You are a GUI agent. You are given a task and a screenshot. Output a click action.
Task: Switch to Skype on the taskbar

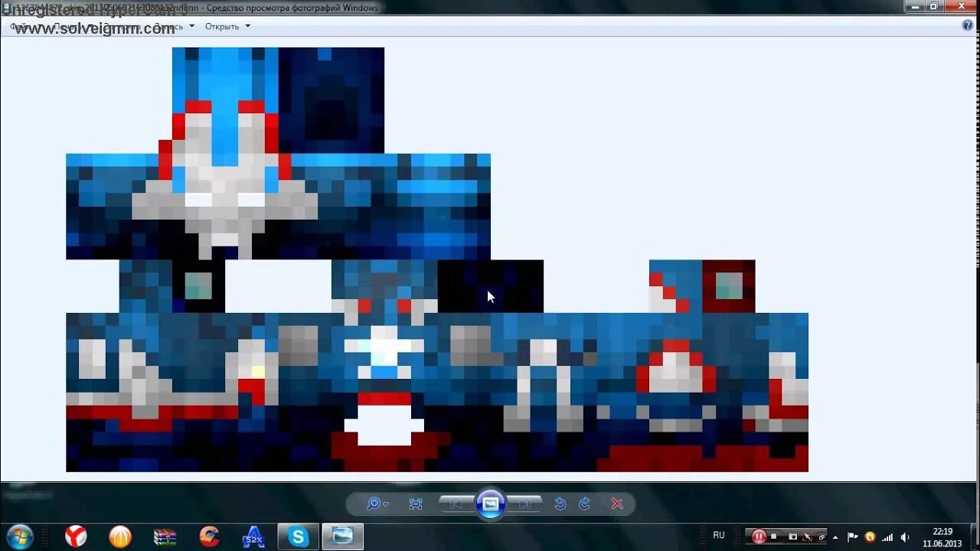(x=298, y=536)
